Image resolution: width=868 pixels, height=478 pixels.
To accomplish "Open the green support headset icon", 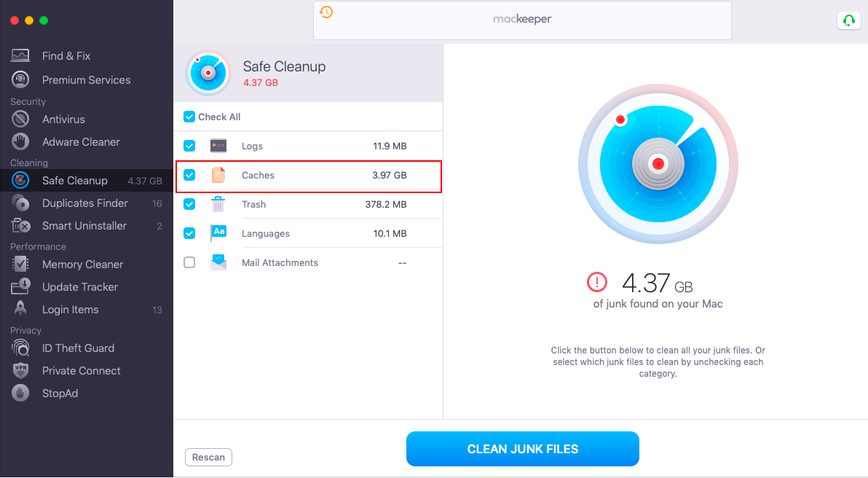I will [848, 20].
